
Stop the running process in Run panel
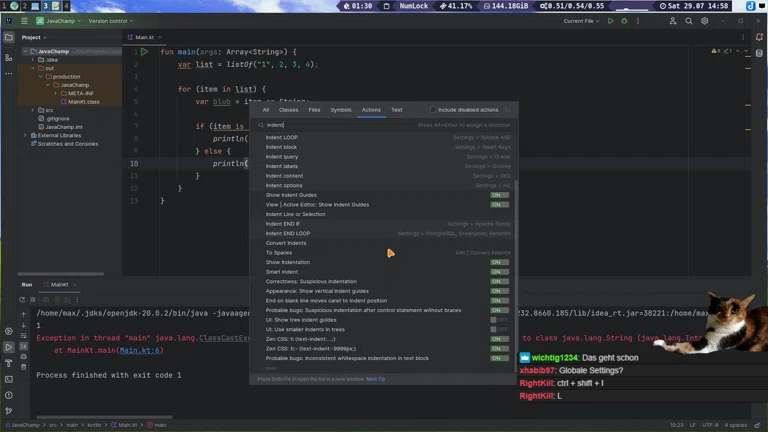pyautogui.click(x=33, y=300)
